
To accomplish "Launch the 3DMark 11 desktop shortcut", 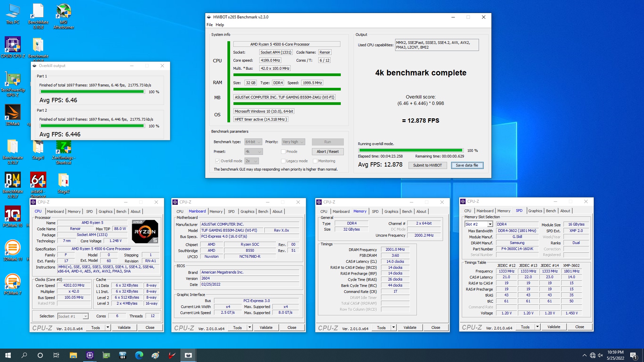I will [13, 250].
